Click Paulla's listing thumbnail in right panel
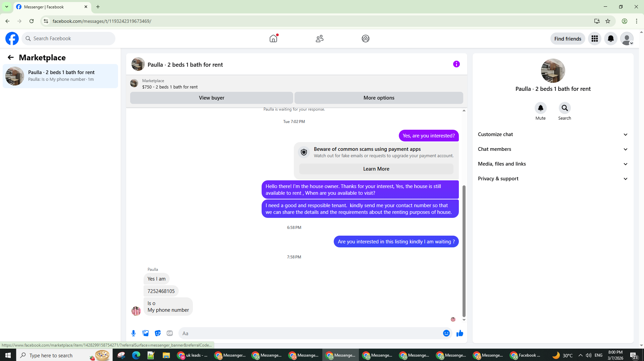The image size is (644, 361). [553, 71]
